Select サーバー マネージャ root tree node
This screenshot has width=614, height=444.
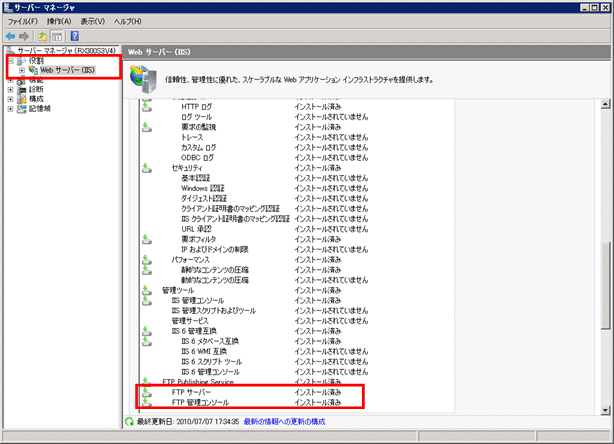coord(67,51)
